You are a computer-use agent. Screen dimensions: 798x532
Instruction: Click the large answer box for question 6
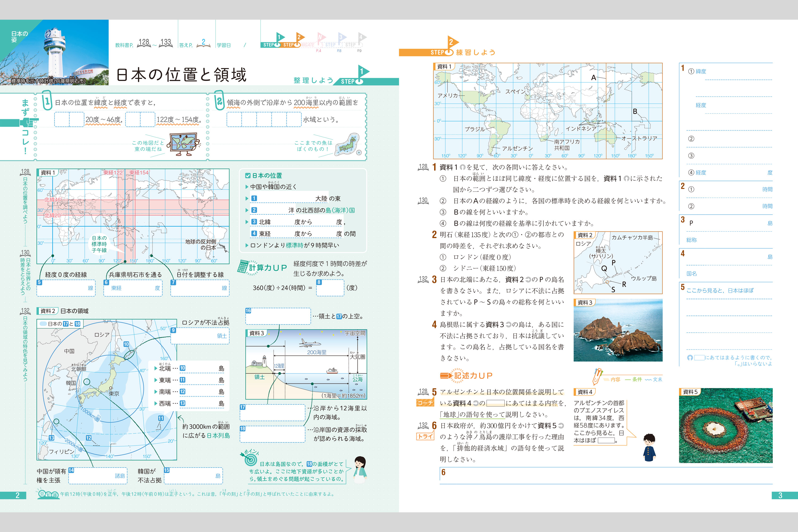606,476
